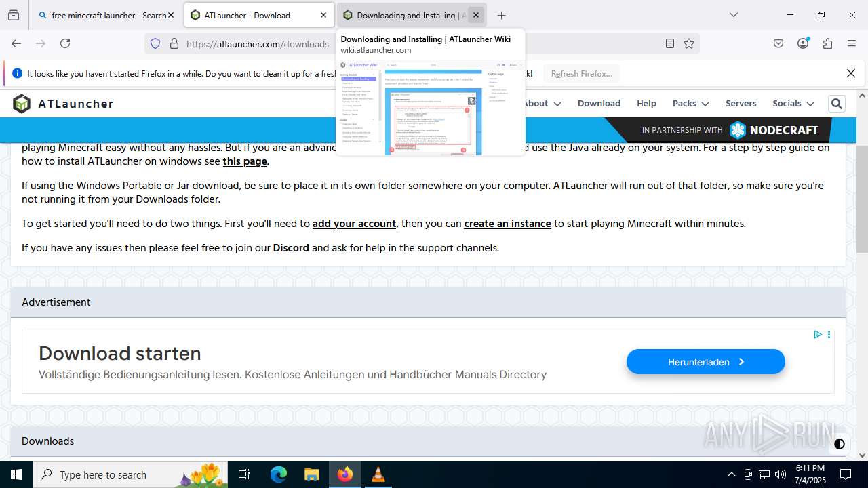Click the Refresh Firefox button

pos(581,73)
